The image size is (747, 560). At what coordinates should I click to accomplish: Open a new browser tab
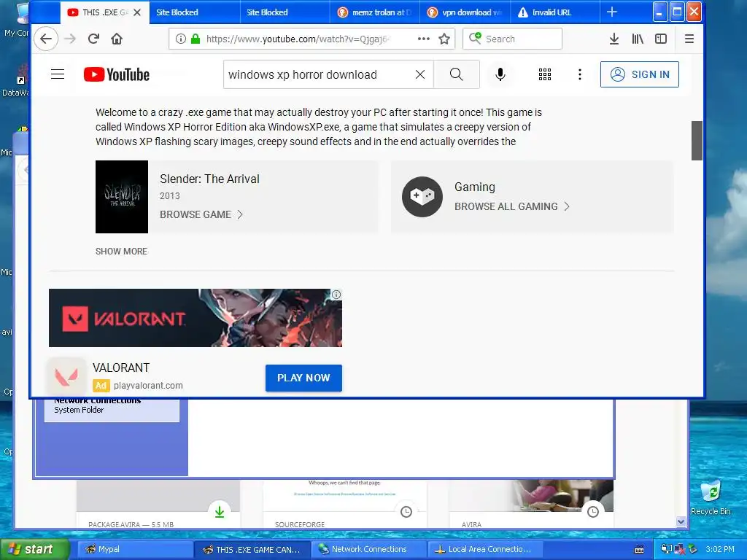(x=612, y=12)
